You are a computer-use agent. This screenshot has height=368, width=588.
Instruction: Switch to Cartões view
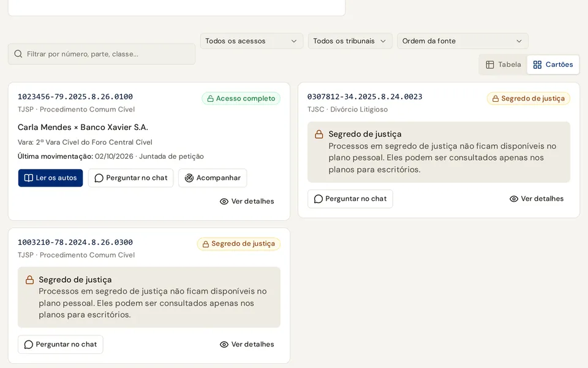pos(552,64)
